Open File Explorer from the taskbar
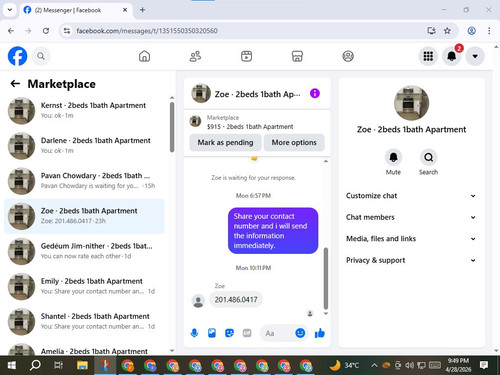 82,365
